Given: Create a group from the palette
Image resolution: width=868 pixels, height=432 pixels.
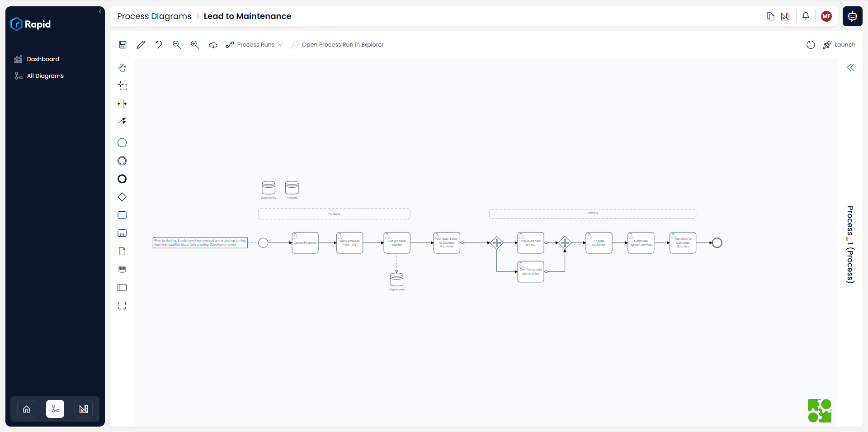Looking at the screenshot, I should [122, 306].
